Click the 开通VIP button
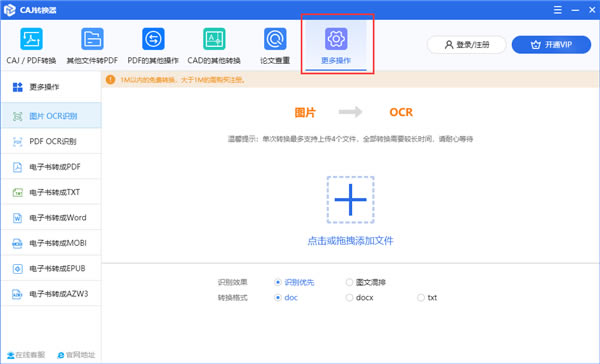600x364 pixels. [551, 45]
